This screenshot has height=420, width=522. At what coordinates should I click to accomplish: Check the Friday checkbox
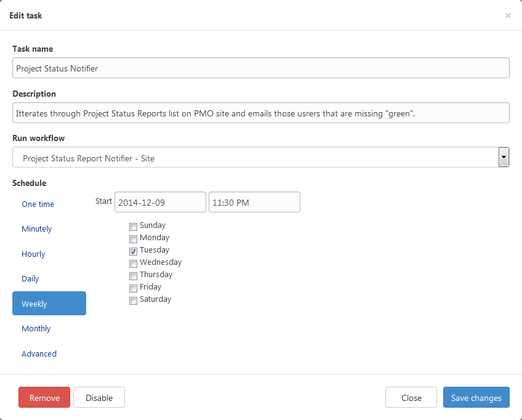click(133, 288)
